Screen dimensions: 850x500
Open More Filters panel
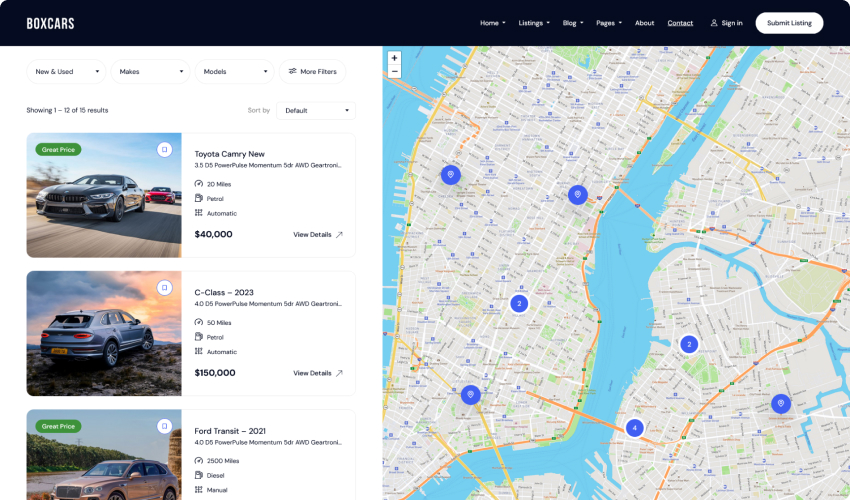313,72
